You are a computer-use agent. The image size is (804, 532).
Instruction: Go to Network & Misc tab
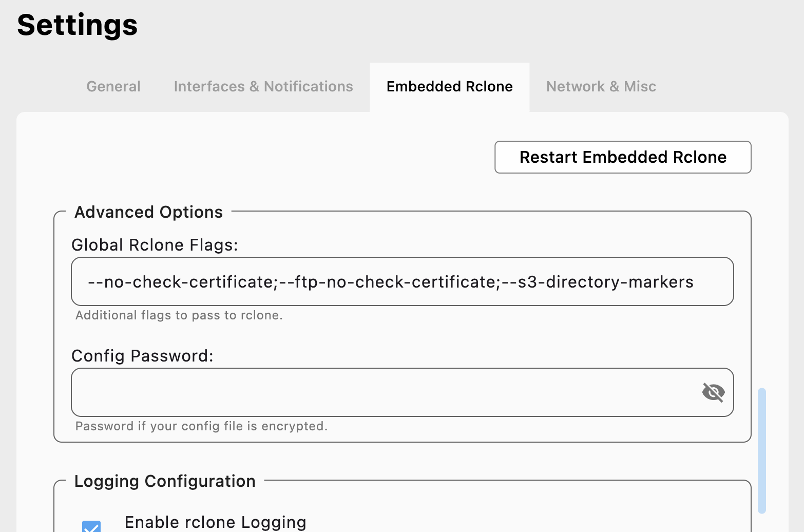(x=601, y=86)
